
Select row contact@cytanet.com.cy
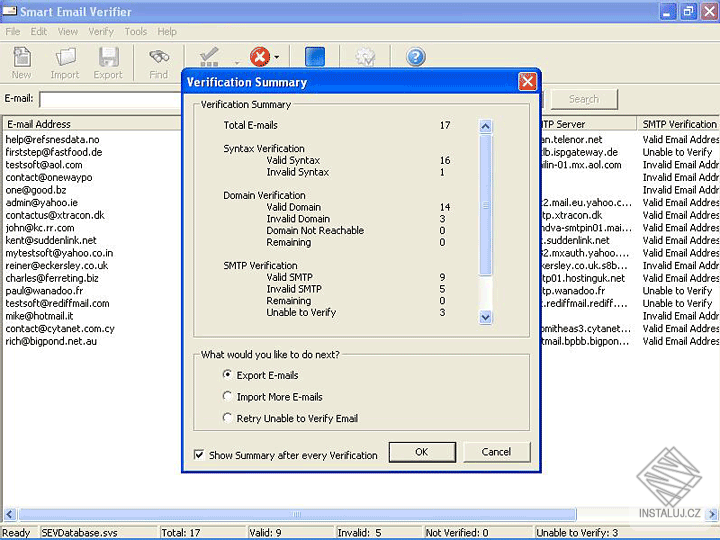point(60,329)
